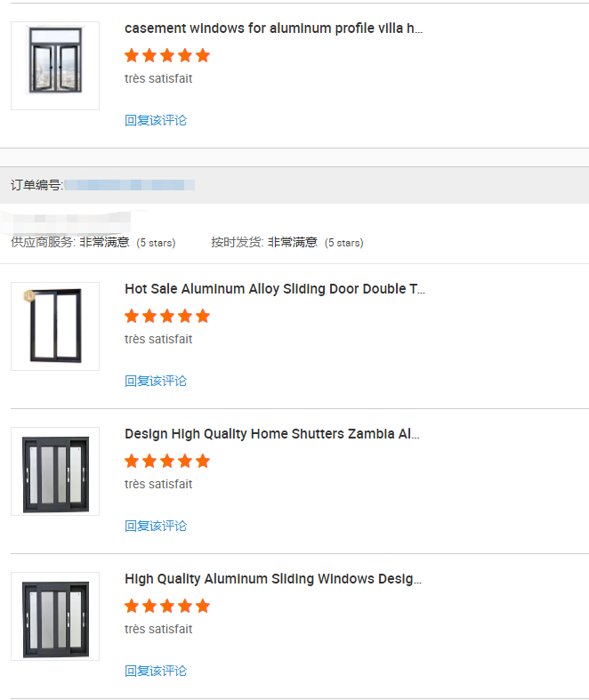Open casement windows for aluminum profile title

(x=274, y=28)
